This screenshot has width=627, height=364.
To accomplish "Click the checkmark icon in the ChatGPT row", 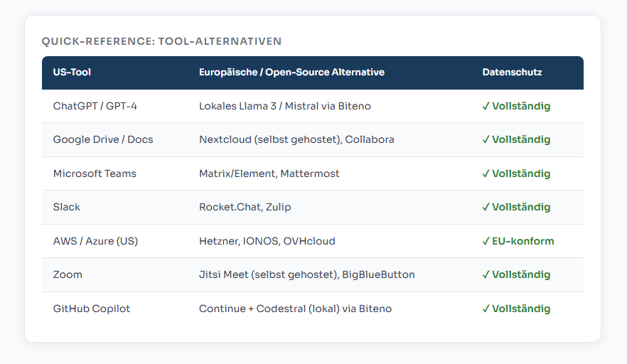I will pyautogui.click(x=486, y=106).
